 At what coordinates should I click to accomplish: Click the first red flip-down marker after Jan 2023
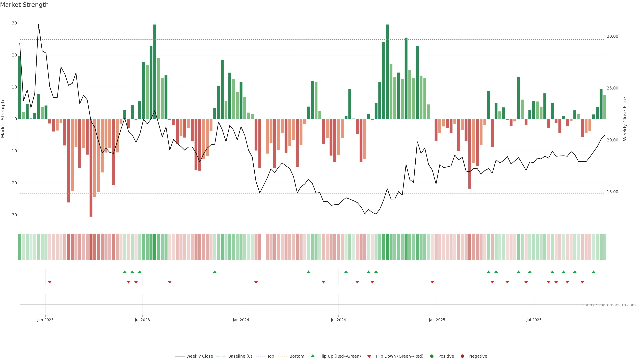coord(50,282)
